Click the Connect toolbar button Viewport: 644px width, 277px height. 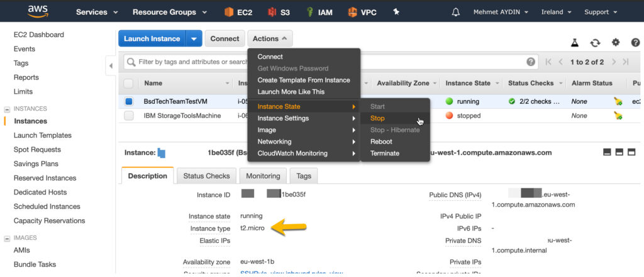click(225, 38)
